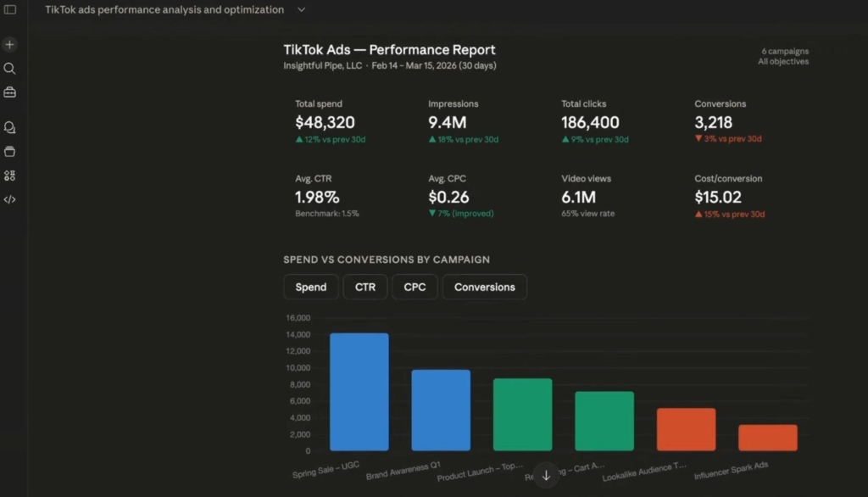The height and width of the screenshot is (497, 868).
Task: Click the TikTok Ads — Performance Report heading
Action: (389, 50)
